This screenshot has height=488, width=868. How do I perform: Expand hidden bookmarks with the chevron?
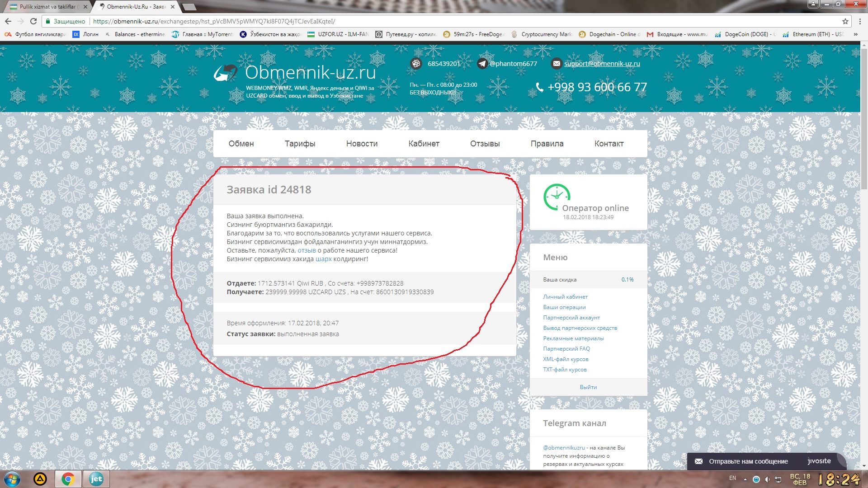[855, 34]
